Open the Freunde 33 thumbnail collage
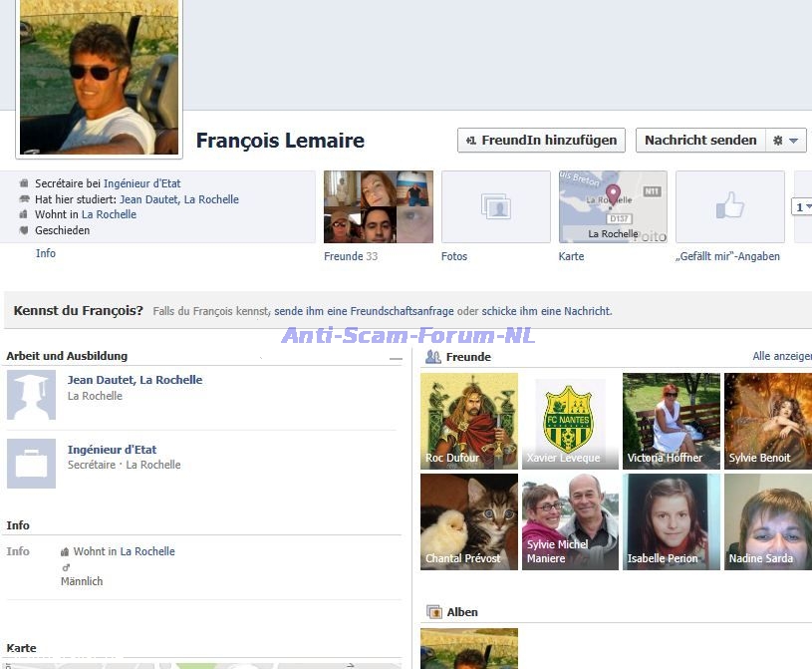The width and height of the screenshot is (812, 669). coord(379,207)
